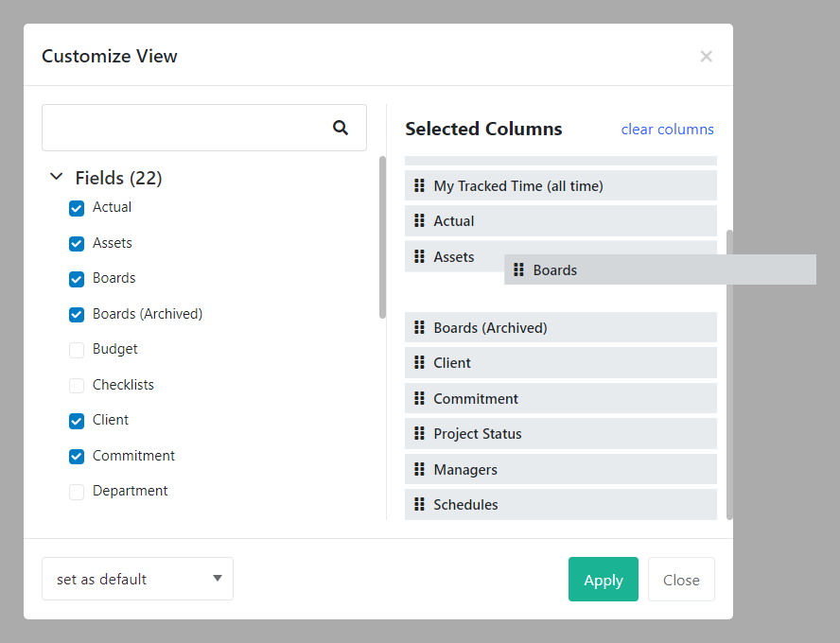Viewport: 840px width, 643px height.
Task: Click the drag handle on the floating Boards item
Action: [x=518, y=269]
